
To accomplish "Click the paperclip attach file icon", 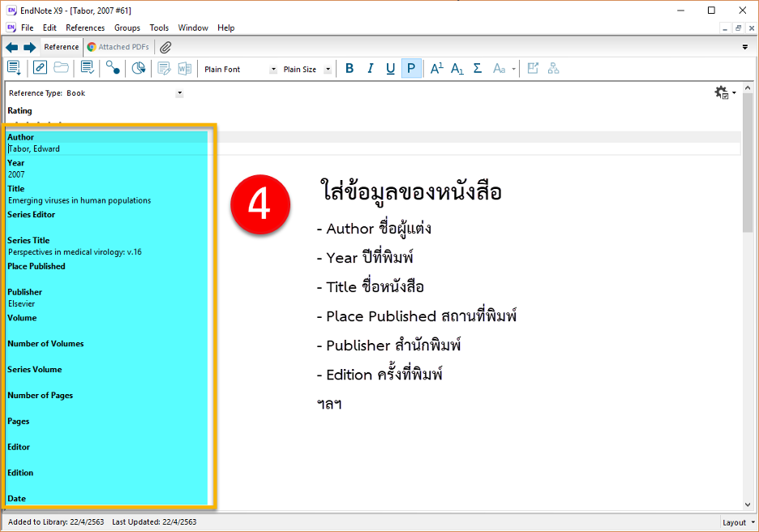I will [x=165, y=47].
